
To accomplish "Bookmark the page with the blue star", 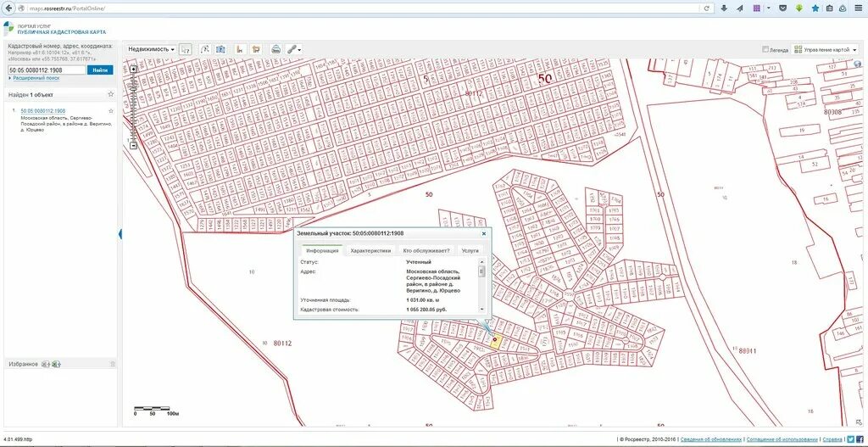I will [x=815, y=8].
